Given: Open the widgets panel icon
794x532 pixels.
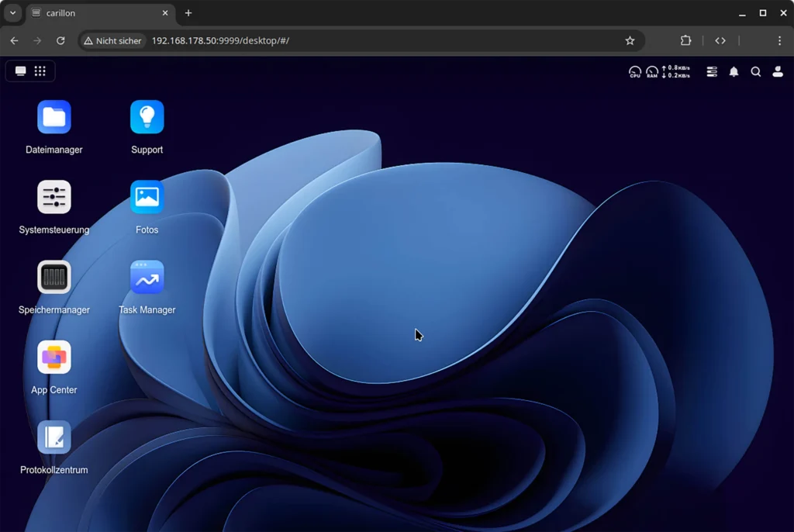Looking at the screenshot, I should 712,71.
